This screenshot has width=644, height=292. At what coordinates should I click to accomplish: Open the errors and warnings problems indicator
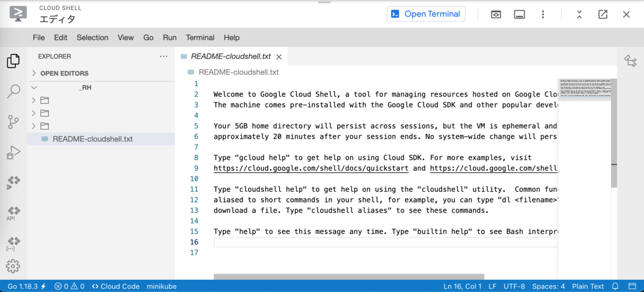click(x=69, y=286)
